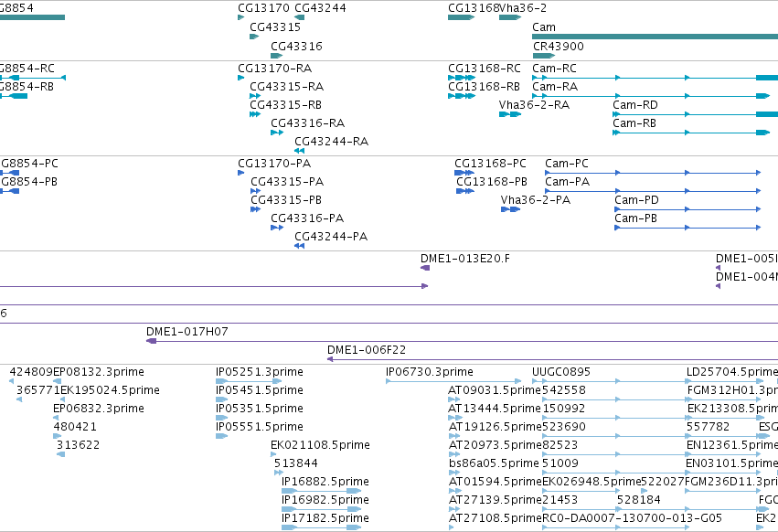Select transcript Cam-RA
The height and width of the screenshot is (532, 778).
coord(651,96)
